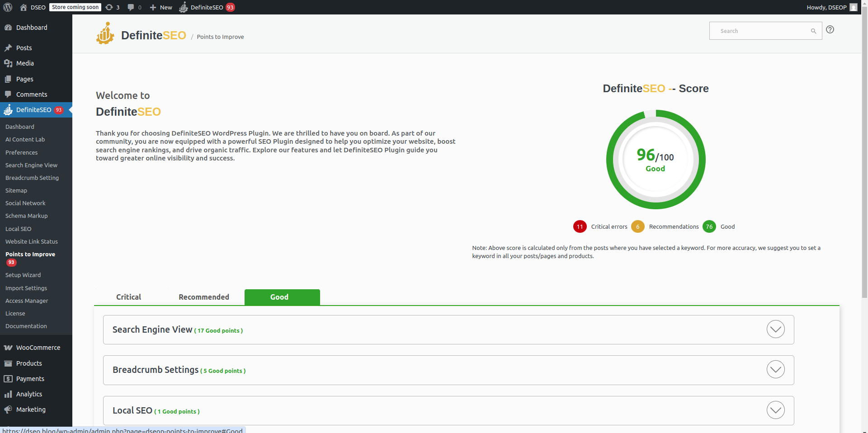
Task: Click the Points to Improve breadcrumb text
Action: pyautogui.click(x=220, y=37)
